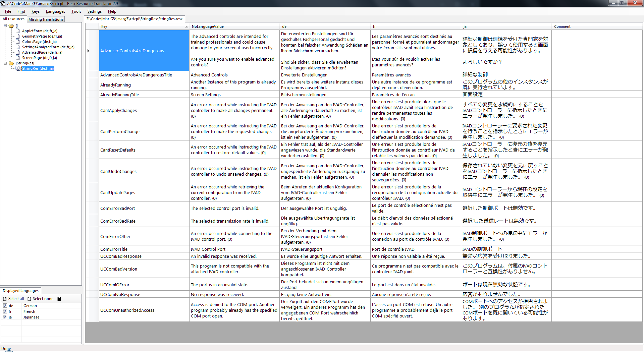Click the StringRes open book icon

coord(18,68)
